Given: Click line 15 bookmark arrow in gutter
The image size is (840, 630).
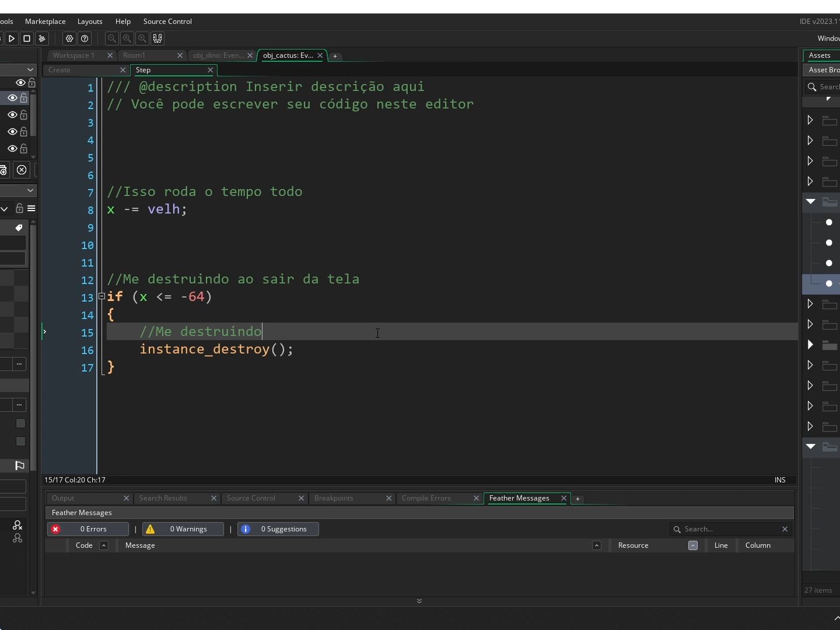Looking at the screenshot, I should 44,332.
